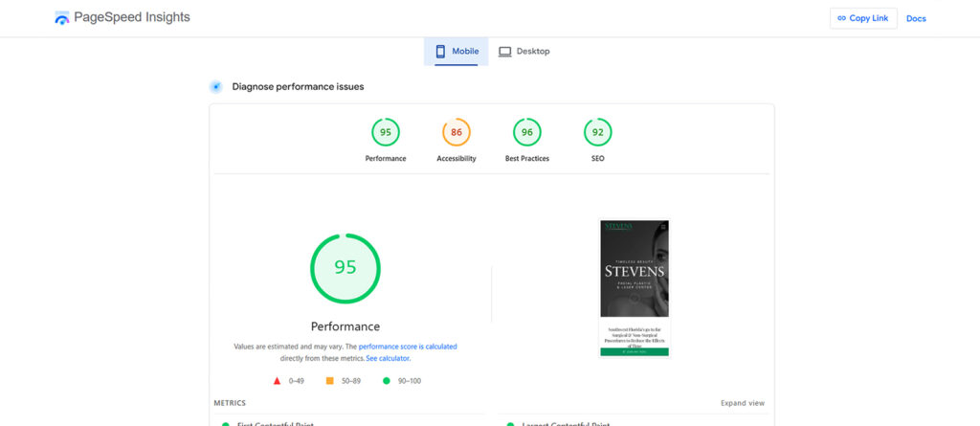
Task: Switch to the Mobile tab
Action: pyautogui.click(x=457, y=52)
